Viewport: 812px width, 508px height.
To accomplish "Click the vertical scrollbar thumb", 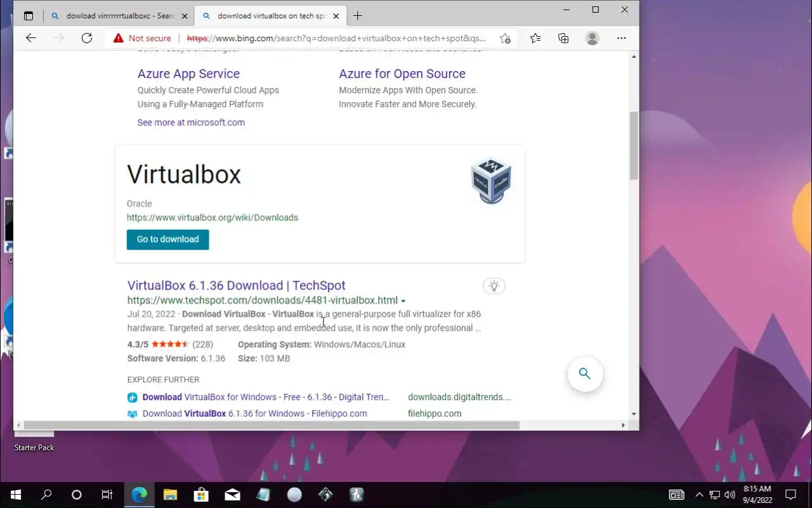I will click(634, 145).
